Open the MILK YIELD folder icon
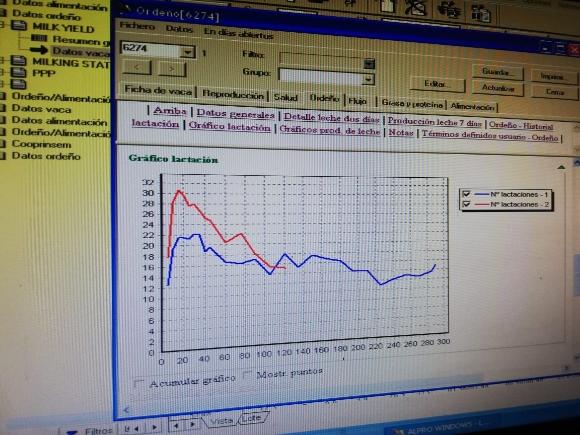Viewport: 580px width, 435px height. click(19, 26)
